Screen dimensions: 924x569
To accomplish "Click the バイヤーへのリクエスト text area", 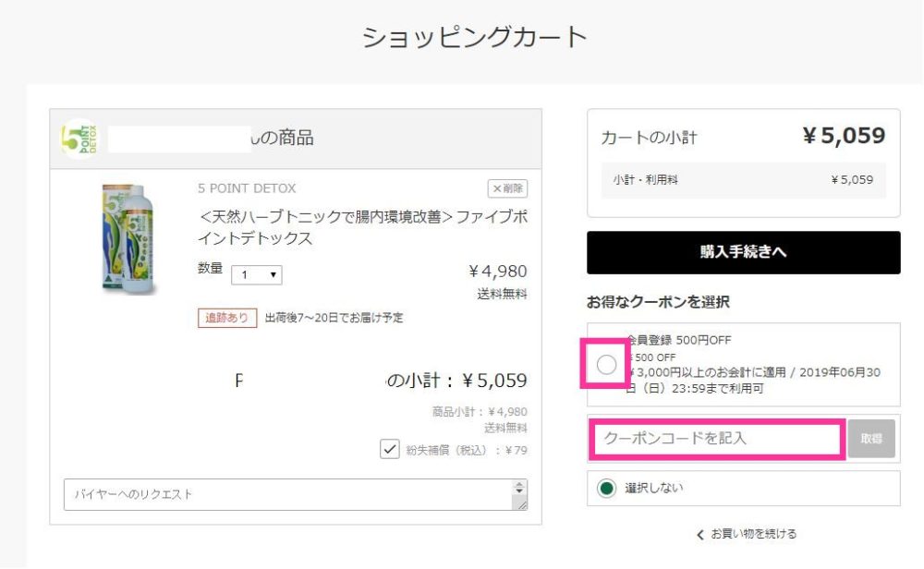I will click(296, 494).
